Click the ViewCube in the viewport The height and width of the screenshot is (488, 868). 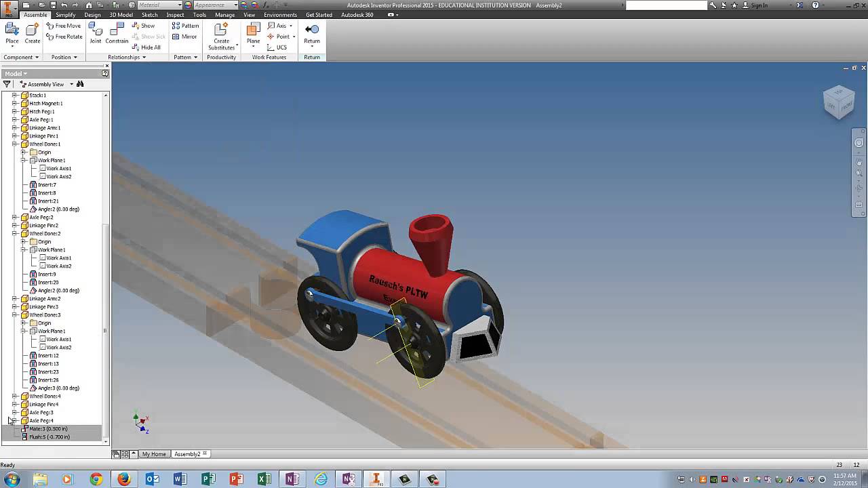pos(839,102)
